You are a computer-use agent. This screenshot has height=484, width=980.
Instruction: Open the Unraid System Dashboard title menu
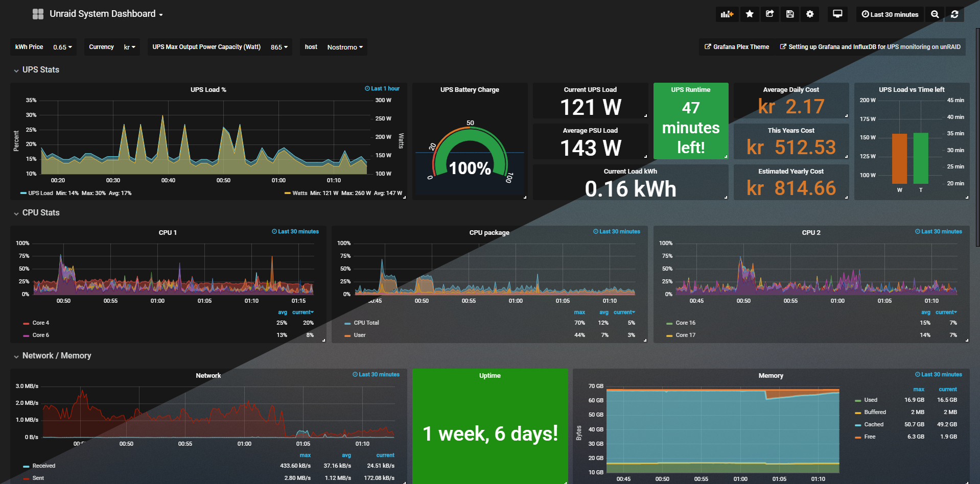[106, 14]
